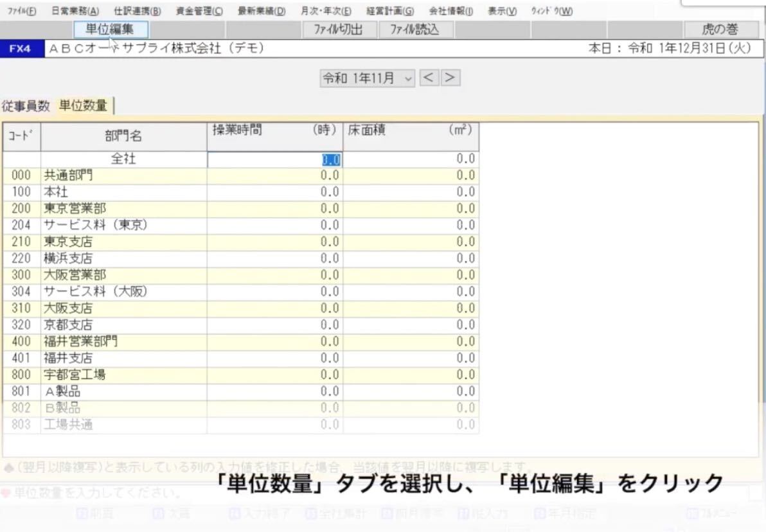This screenshot has height=532, width=766.
Task: Click 床面積 cell for A製品
Action: [x=411, y=392]
